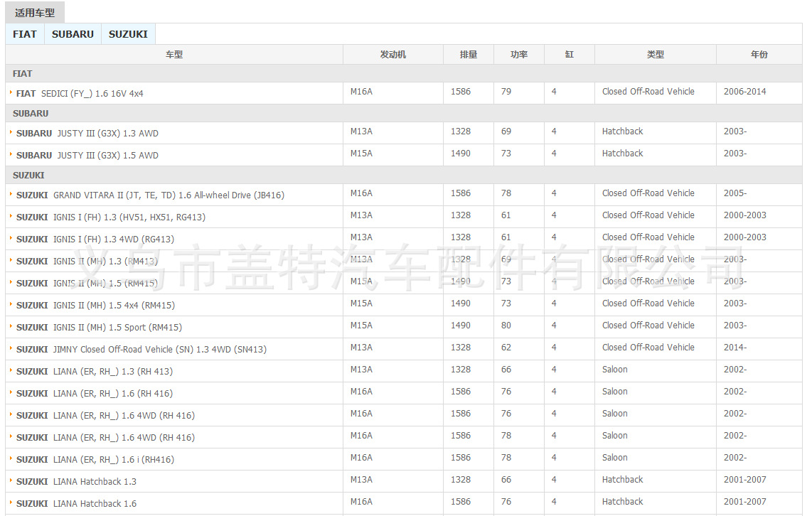Click the SUZUKI group header row

tap(404, 176)
